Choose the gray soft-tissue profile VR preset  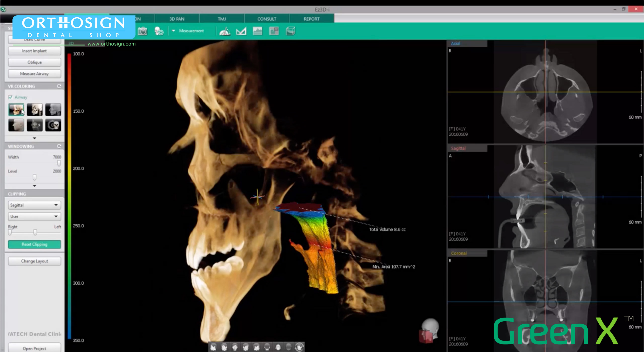point(53,109)
